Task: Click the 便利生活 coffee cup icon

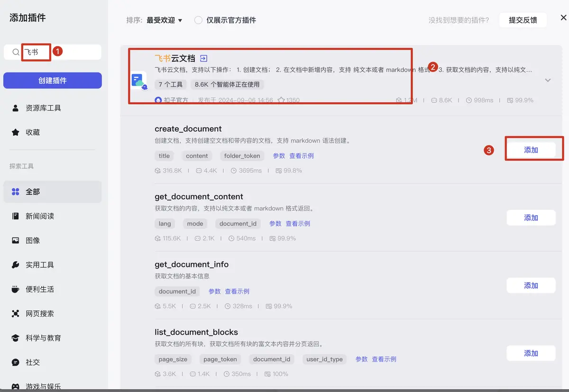Action: point(16,289)
